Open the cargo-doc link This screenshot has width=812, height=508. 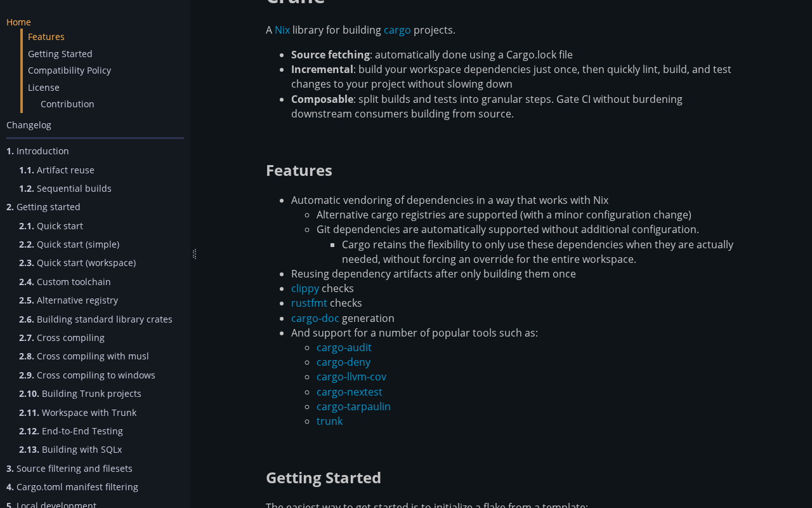pyautogui.click(x=315, y=318)
